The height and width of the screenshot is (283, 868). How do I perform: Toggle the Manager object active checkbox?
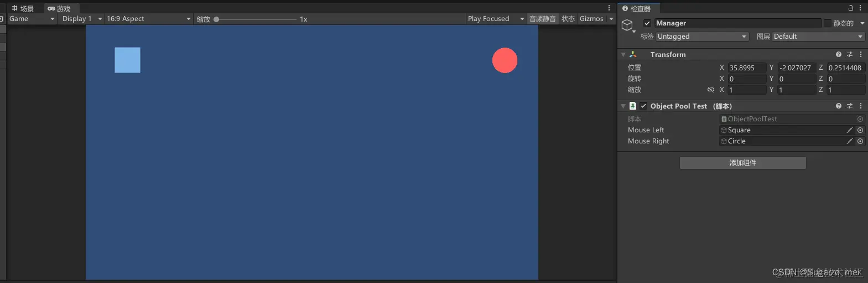647,23
